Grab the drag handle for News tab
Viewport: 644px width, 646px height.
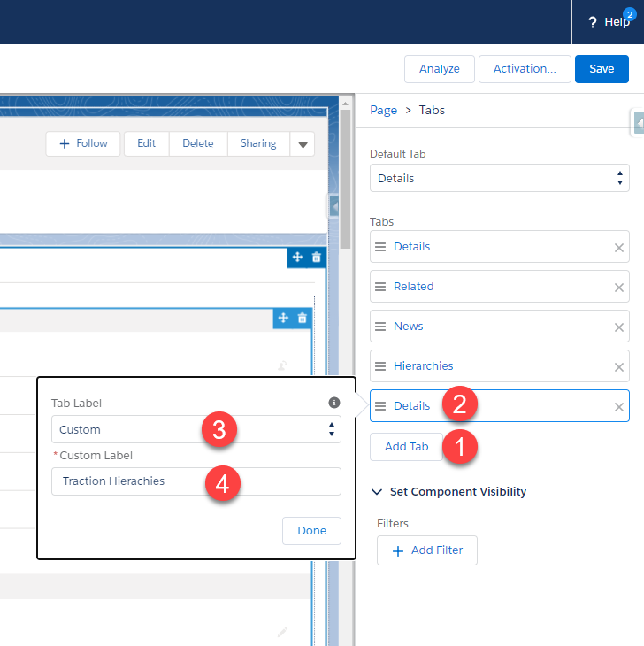pyautogui.click(x=380, y=327)
